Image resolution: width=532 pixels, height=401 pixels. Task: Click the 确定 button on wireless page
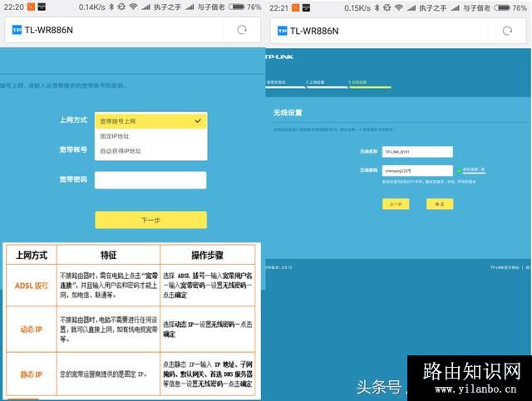(440, 204)
